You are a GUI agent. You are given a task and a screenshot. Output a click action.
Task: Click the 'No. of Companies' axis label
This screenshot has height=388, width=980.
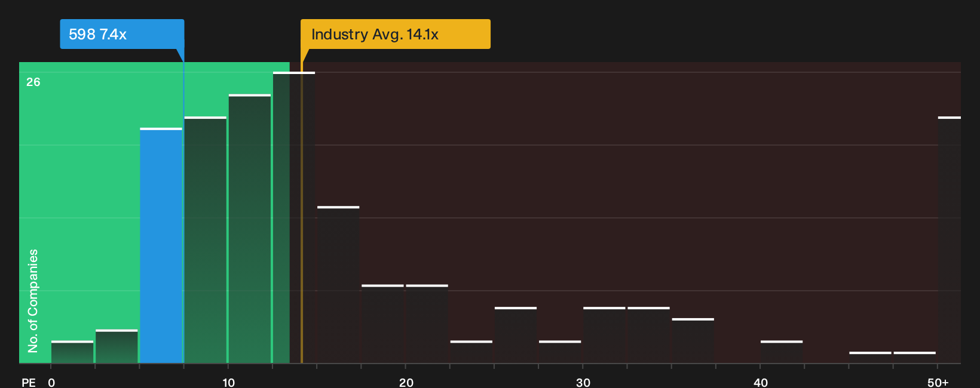click(x=33, y=300)
